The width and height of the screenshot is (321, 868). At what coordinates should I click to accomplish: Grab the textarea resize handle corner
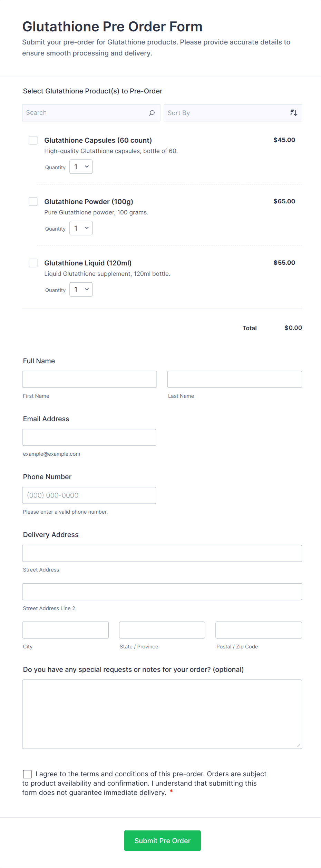point(299,745)
